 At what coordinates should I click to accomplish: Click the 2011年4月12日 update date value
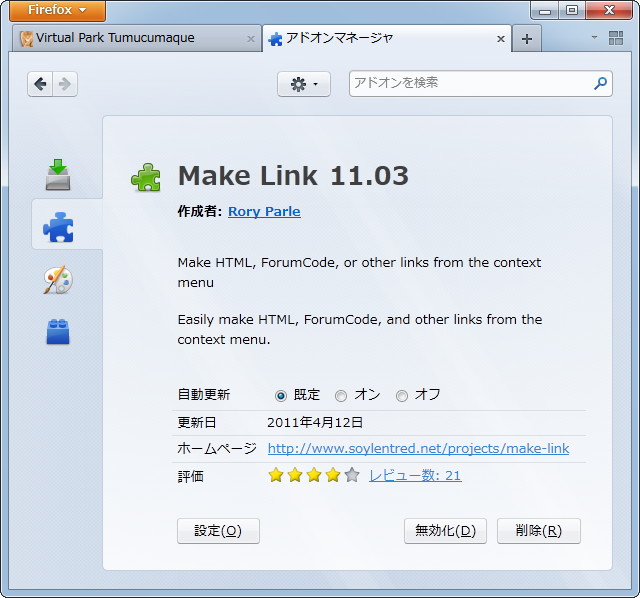point(315,422)
